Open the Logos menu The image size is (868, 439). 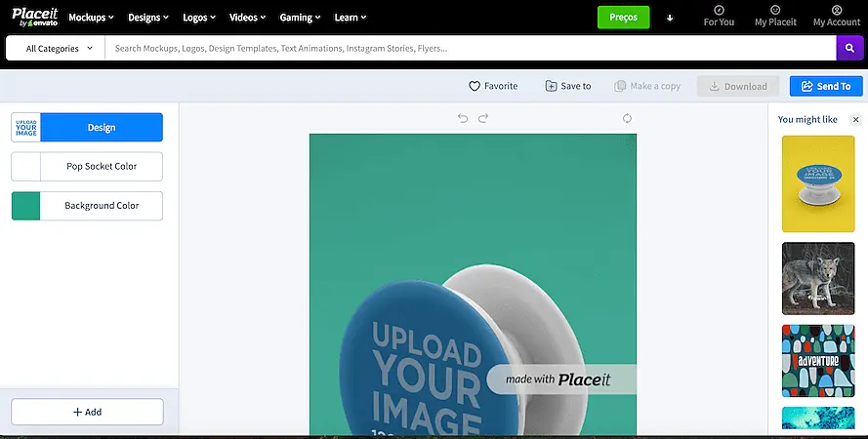[x=199, y=18]
